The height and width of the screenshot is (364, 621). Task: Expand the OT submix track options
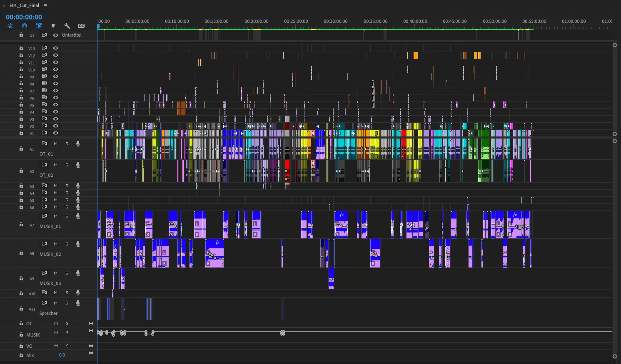point(91,323)
